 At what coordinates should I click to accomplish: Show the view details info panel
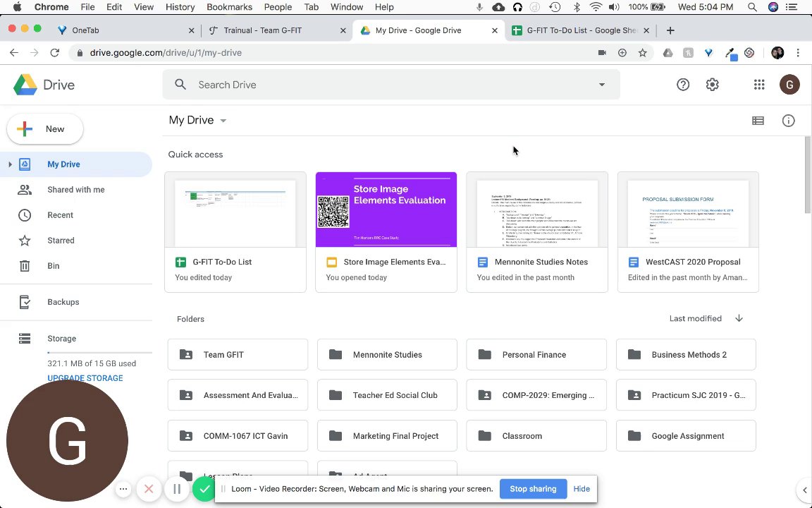pyautogui.click(x=788, y=121)
